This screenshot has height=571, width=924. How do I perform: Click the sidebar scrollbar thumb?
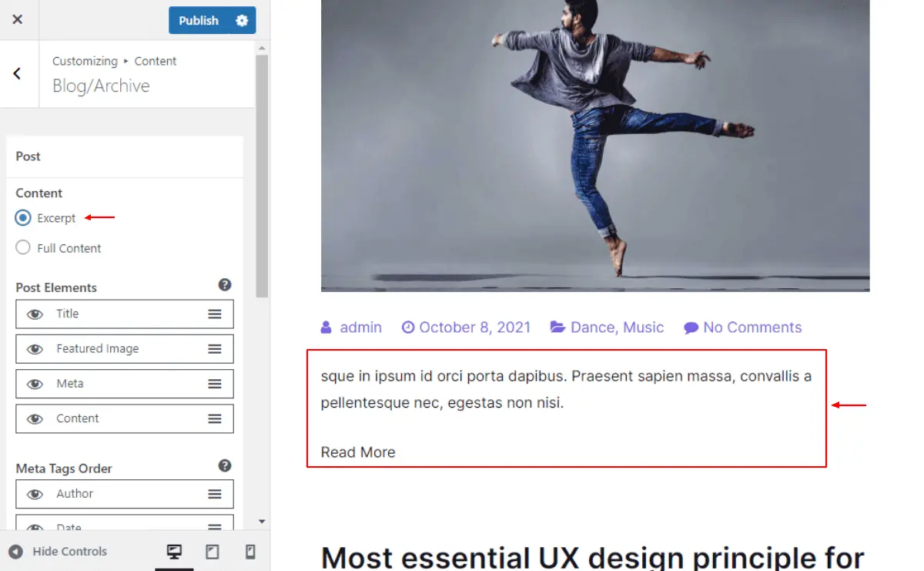pos(262,176)
